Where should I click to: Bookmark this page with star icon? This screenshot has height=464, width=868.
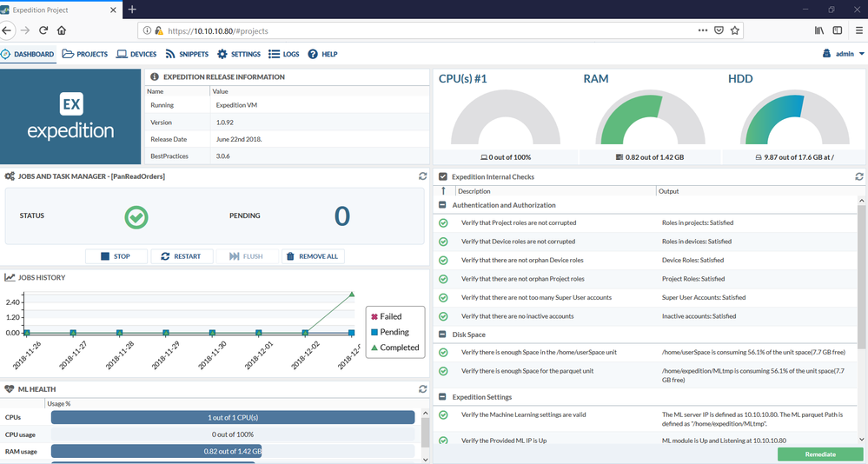pyautogui.click(x=735, y=30)
